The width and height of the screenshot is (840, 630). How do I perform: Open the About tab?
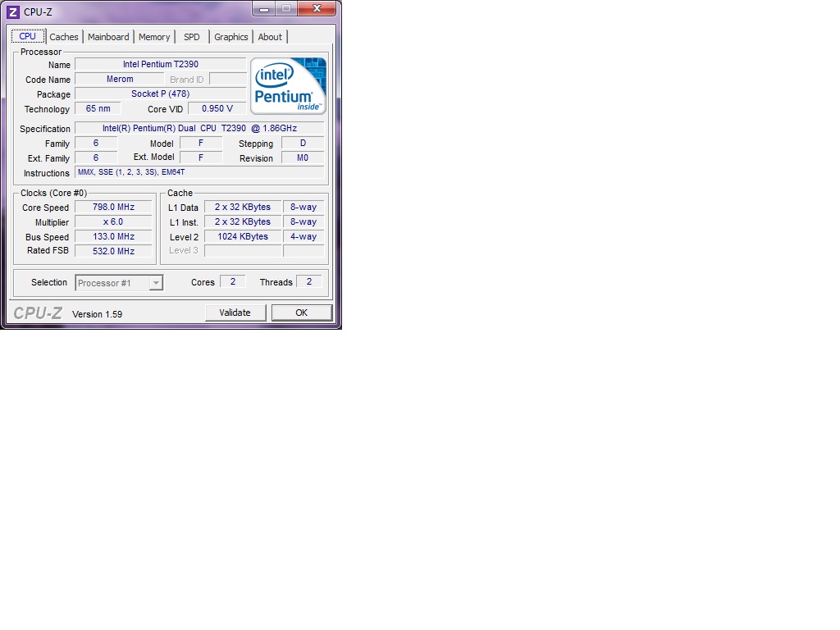point(270,37)
